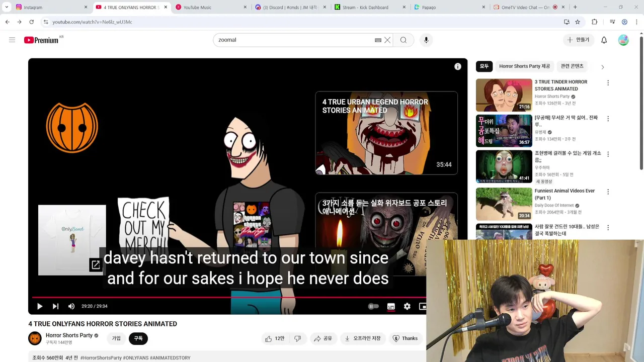
Task: Open the OnlyBans merch shirt card
Action: pos(72,240)
